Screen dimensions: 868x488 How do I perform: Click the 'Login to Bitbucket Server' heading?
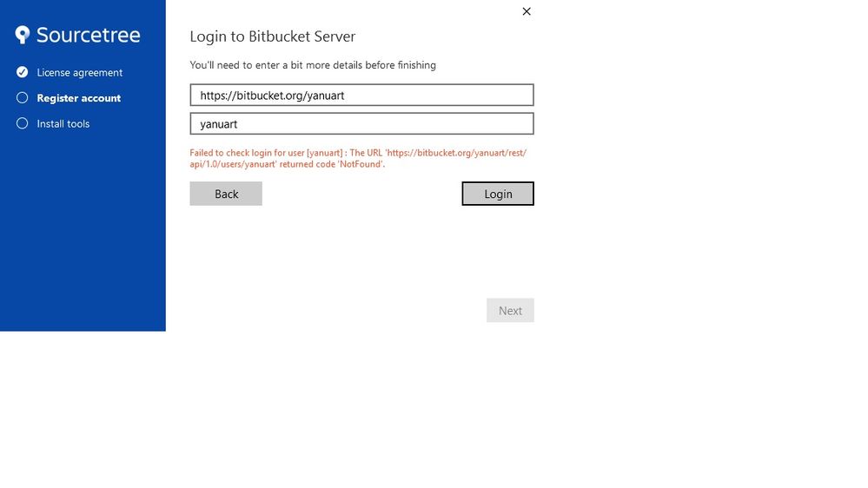pos(272,36)
